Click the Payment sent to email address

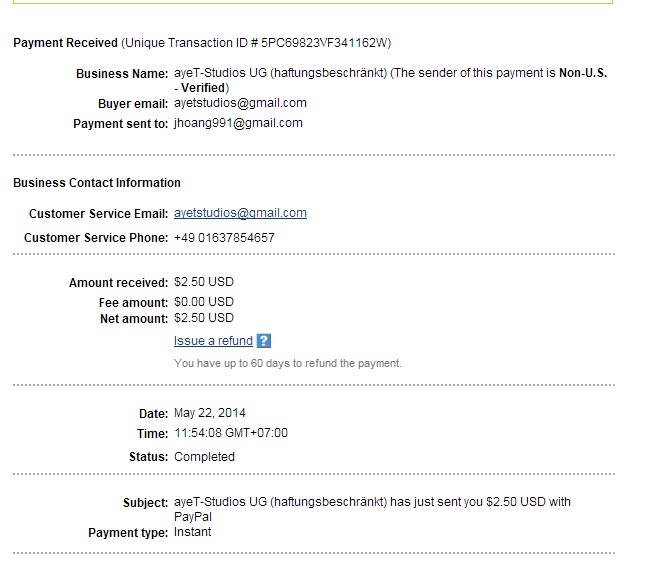click(238, 123)
